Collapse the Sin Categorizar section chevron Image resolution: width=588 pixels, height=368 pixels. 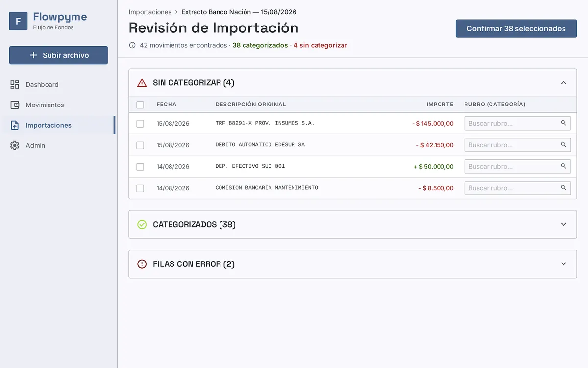563,83
